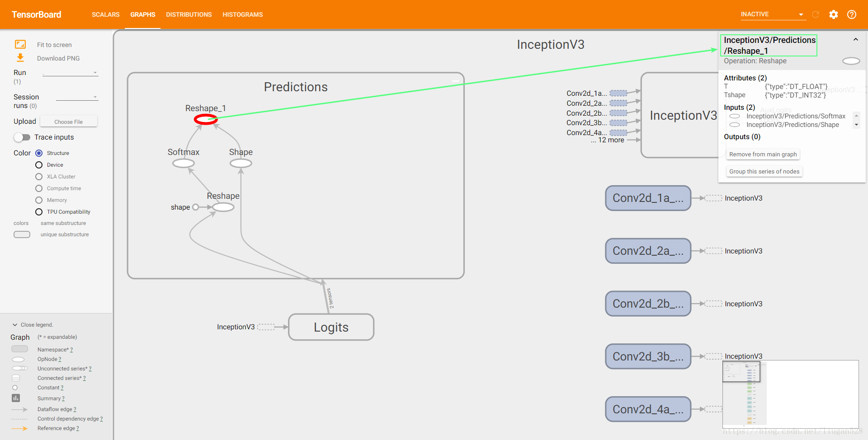The width and height of the screenshot is (868, 440).
Task: Click the Reshape operation ellipse in info card
Action: [x=851, y=61]
